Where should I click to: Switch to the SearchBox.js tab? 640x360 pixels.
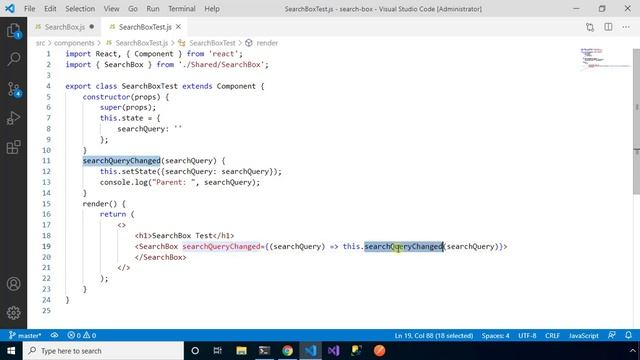(64, 27)
